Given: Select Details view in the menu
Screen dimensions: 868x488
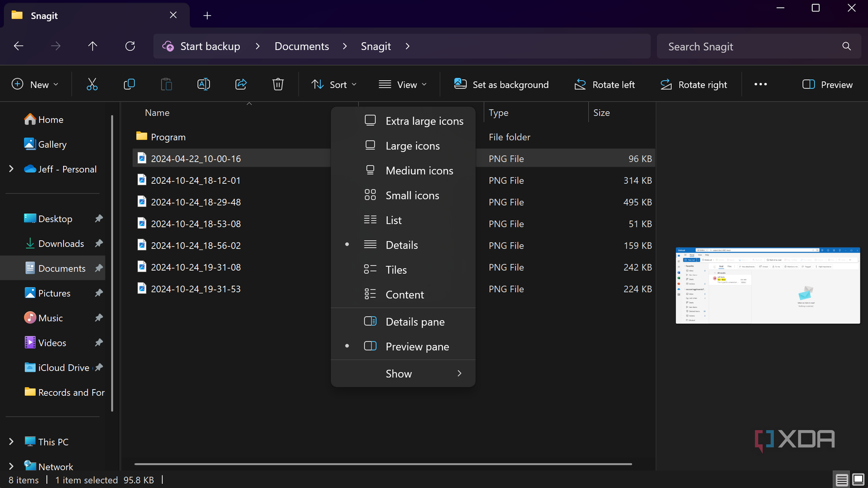Looking at the screenshot, I should click(401, 245).
